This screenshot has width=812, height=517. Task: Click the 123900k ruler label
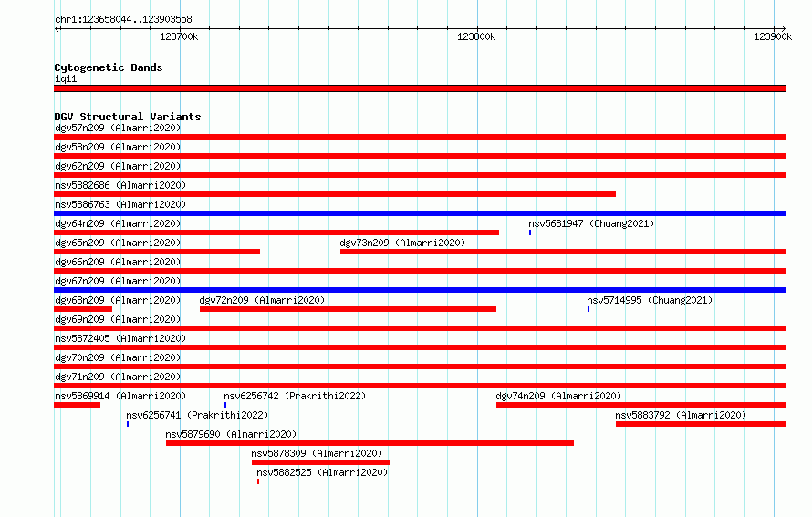[x=773, y=36]
